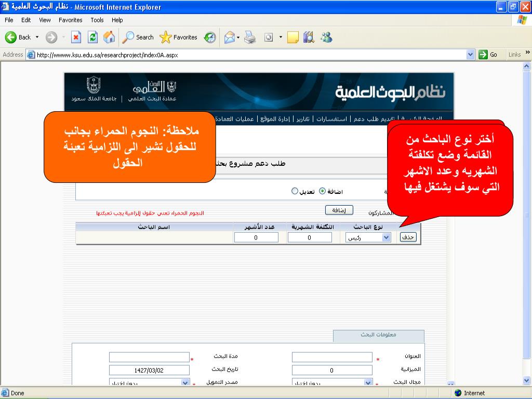Viewport: 532px width, 399px height.
Task: Click the مدة البحث input field
Action: (149, 357)
